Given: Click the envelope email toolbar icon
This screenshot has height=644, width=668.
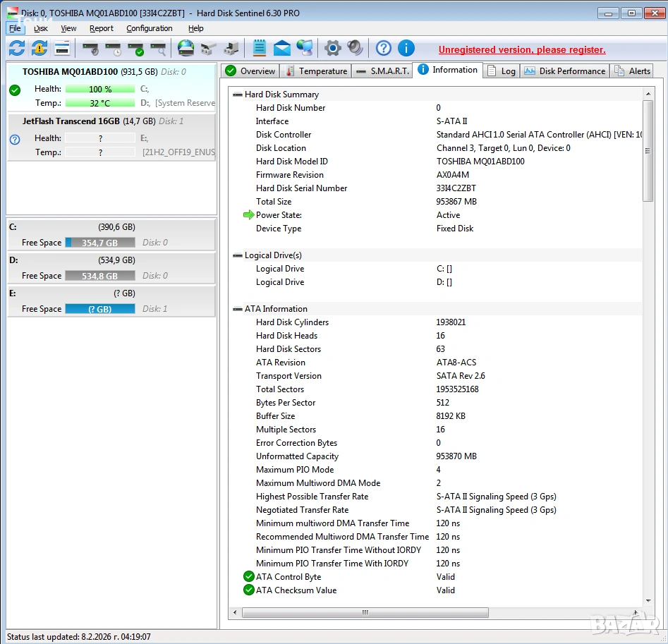Looking at the screenshot, I should point(282,48).
